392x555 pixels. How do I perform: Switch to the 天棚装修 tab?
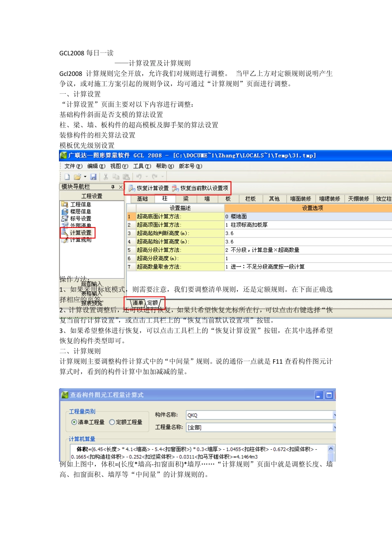tap(359, 199)
